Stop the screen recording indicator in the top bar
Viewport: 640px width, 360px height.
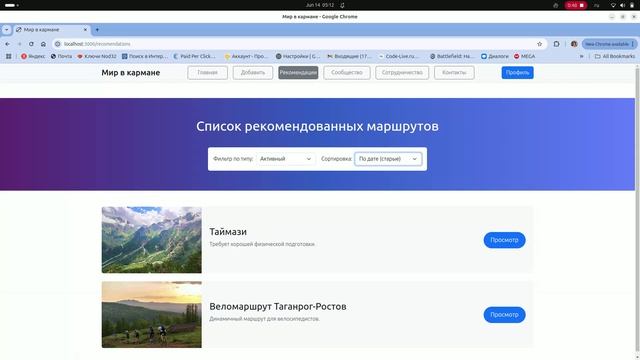coord(576,5)
